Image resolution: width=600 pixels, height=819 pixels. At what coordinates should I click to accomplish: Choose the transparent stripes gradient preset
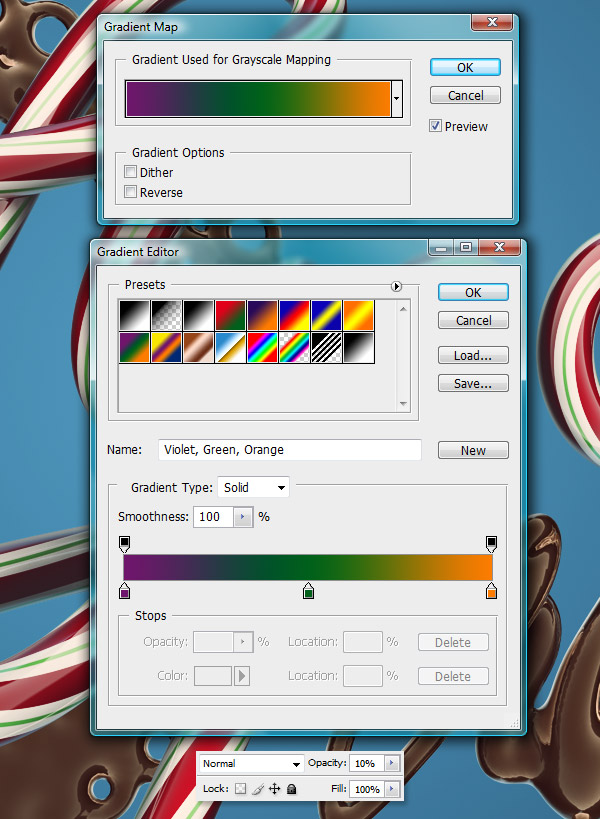[326, 347]
